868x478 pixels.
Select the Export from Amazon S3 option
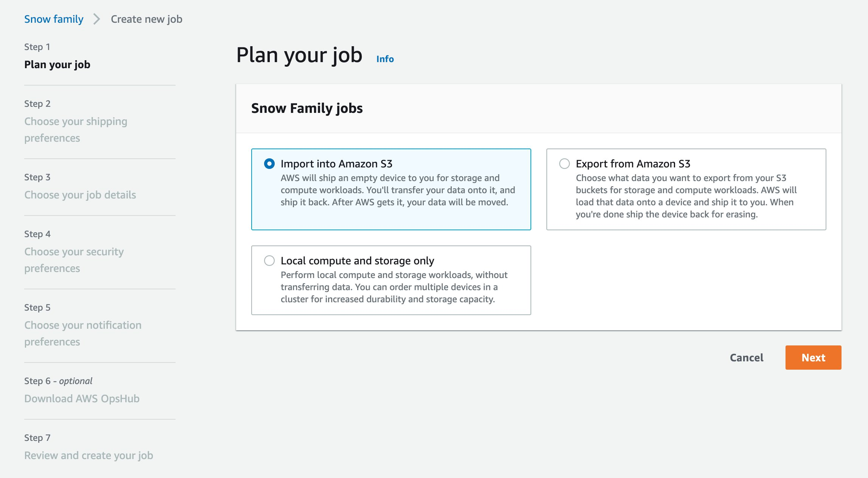tap(633, 164)
